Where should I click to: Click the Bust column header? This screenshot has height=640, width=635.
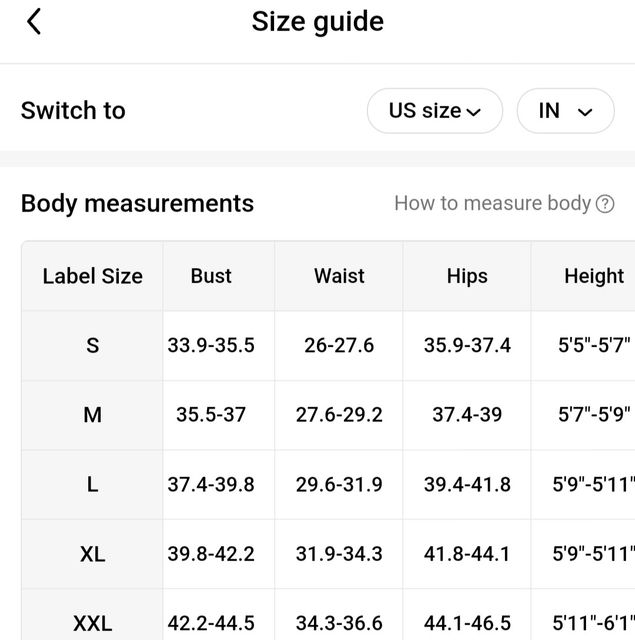[x=211, y=276]
